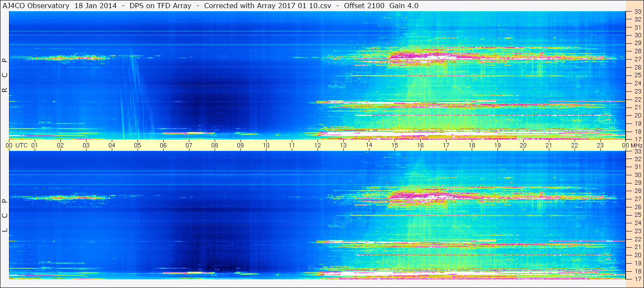Select the 02 hour marker
644x288 pixels.
[60, 145]
